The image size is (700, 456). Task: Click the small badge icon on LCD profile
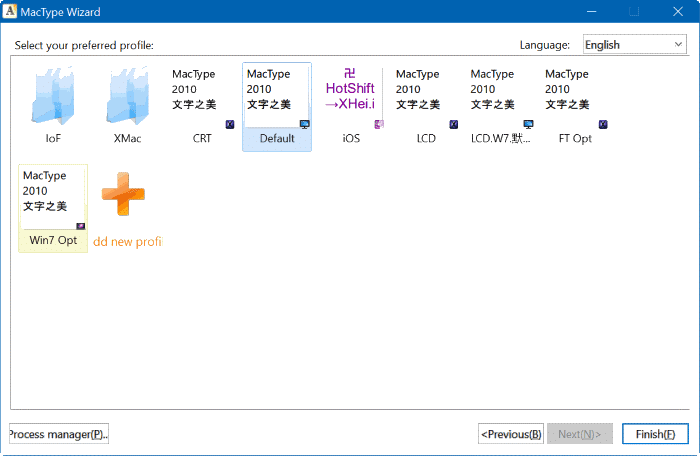point(454,124)
